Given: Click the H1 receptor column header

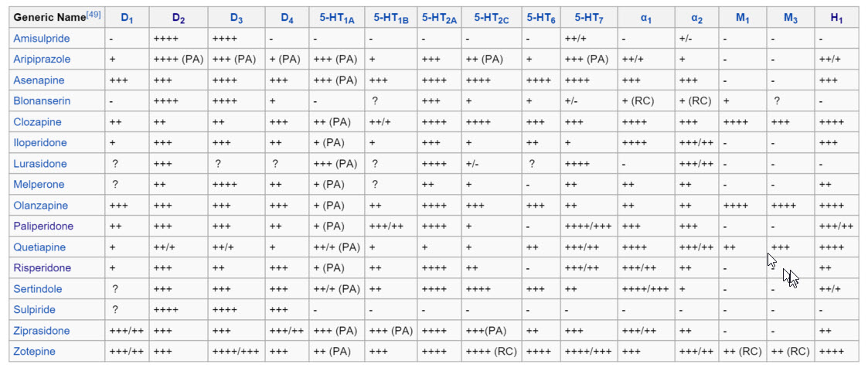Looking at the screenshot, I should tap(836, 19).
